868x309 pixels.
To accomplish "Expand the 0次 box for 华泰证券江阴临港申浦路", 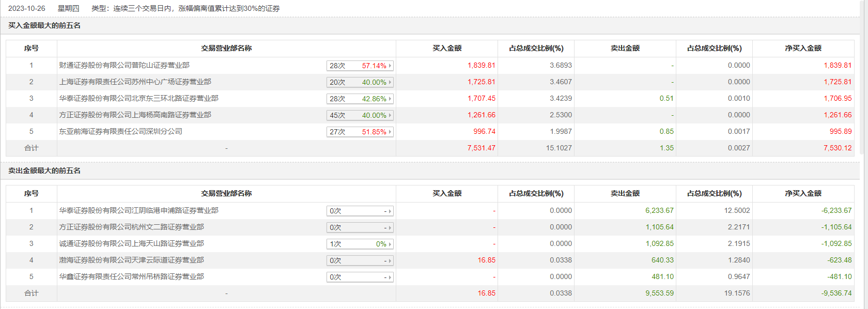I will [x=360, y=211].
